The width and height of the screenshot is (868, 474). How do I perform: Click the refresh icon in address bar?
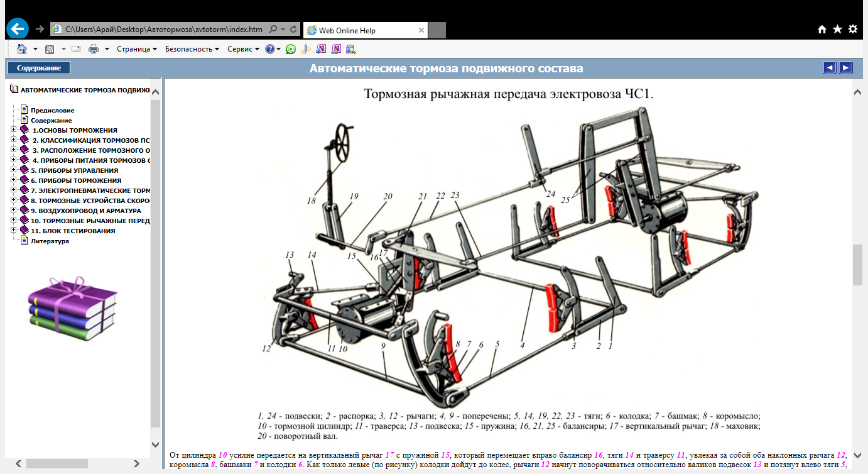(x=293, y=29)
